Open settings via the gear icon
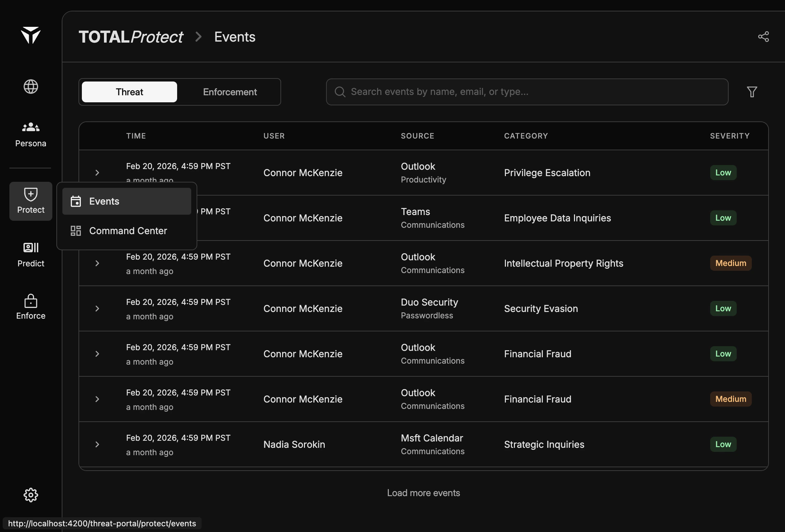 31,494
